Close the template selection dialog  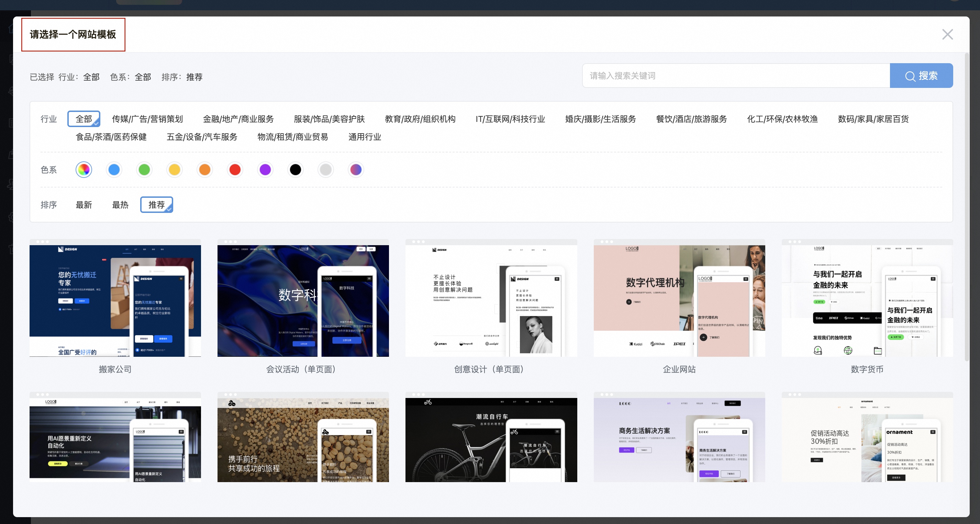pos(947,35)
